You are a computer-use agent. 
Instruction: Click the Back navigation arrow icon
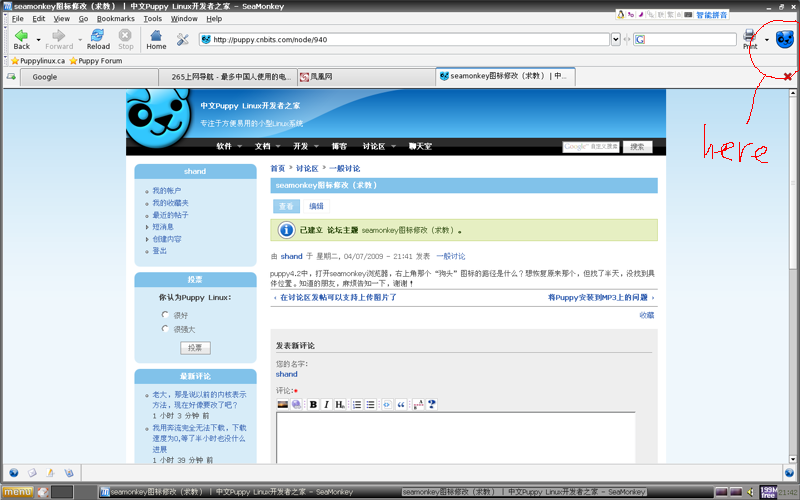(21, 35)
